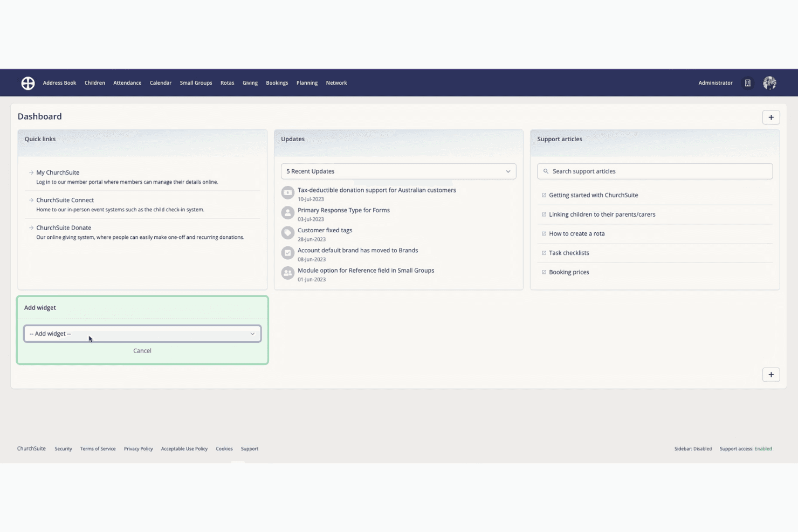Click group icon beside Module option update
Viewport: 798px width, 532px height.
(288, 273)
